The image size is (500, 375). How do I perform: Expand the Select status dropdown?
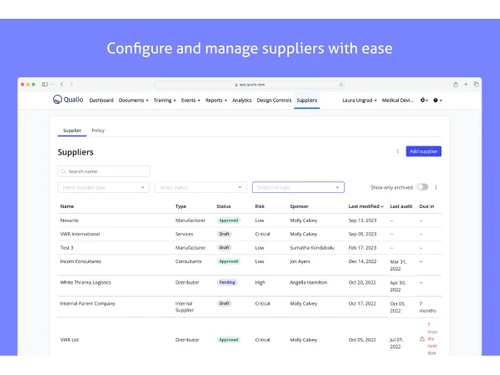point(201,187)
